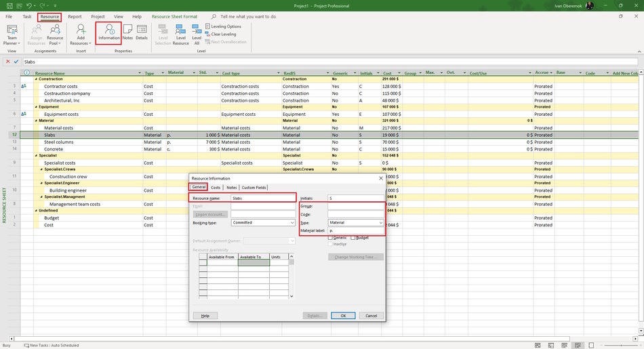Select the Steel columns resource row
Viewport: 644px width, 349px height.
coord(329,142)
